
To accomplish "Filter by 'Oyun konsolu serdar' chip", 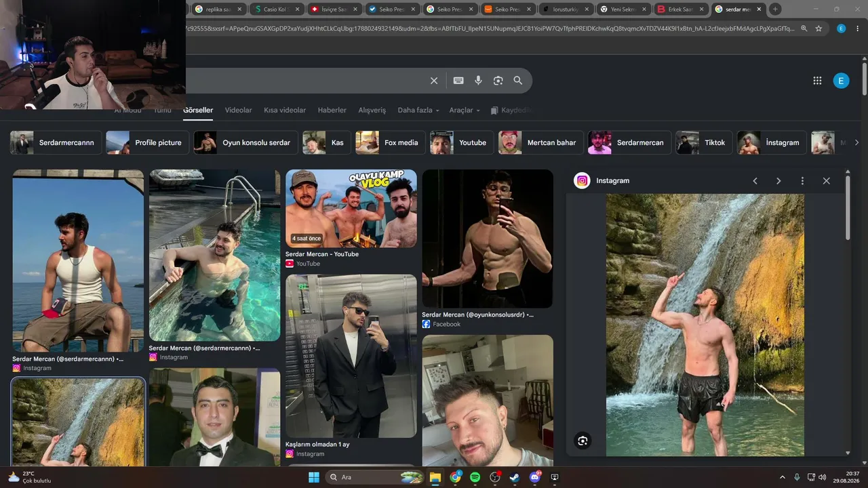I will click(246, 143).
